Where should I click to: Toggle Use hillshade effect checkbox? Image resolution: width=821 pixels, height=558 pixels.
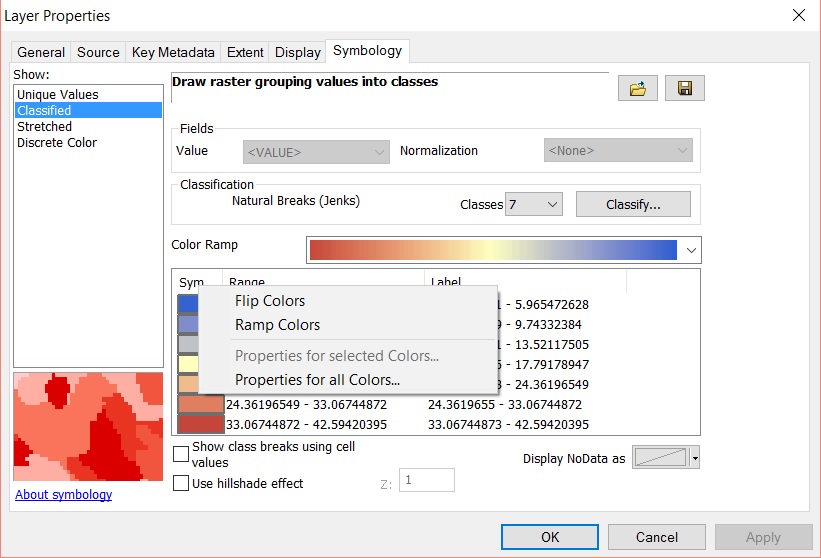(181, 483)
